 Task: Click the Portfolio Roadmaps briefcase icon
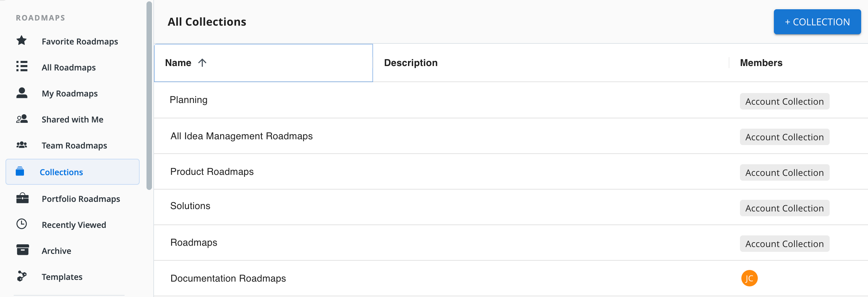[22, 198]
